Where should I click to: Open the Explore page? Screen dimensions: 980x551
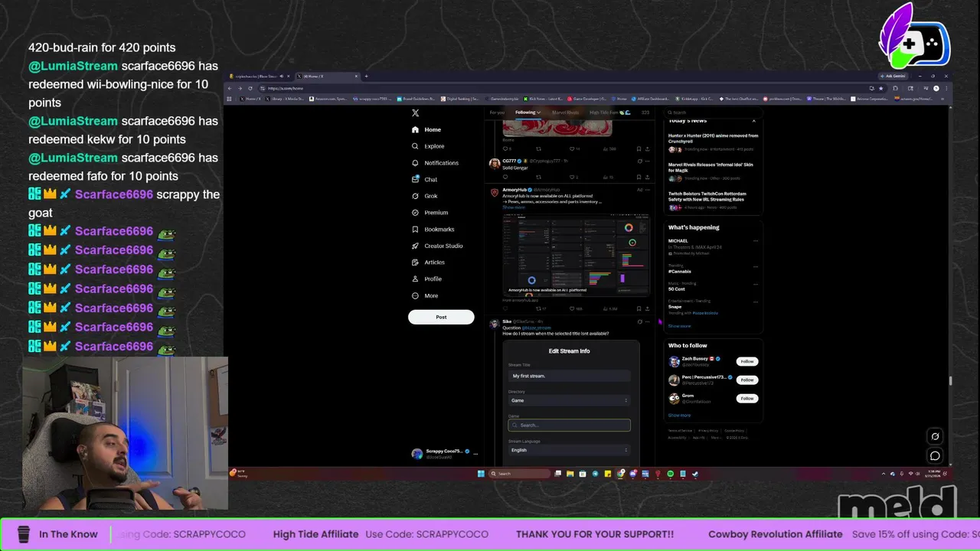(428, 146)
